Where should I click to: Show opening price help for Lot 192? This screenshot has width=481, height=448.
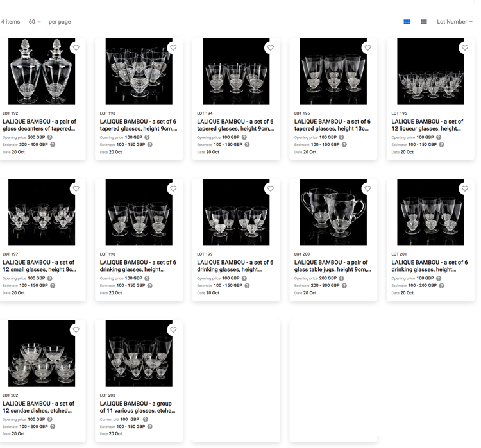(x=49, y=137)
